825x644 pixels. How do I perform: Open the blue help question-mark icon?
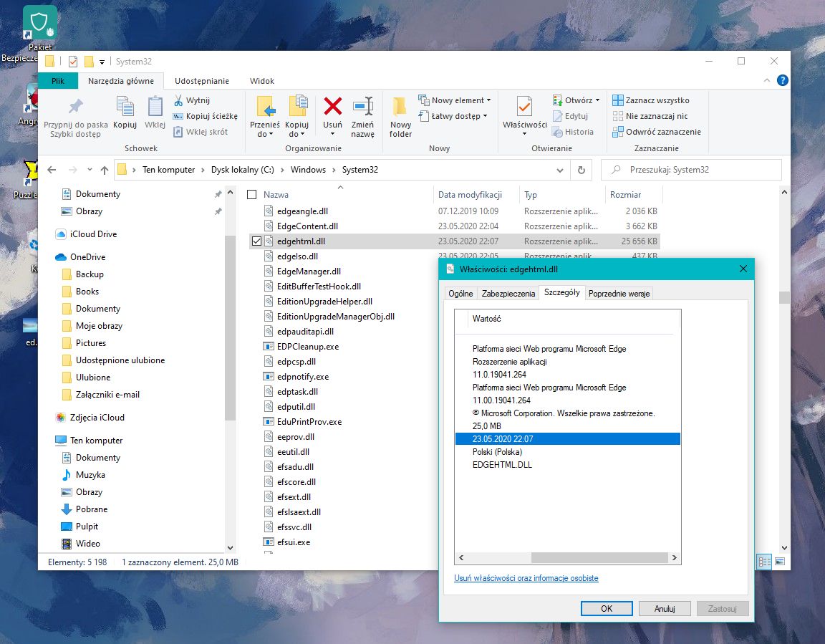[x=782, y=80]
